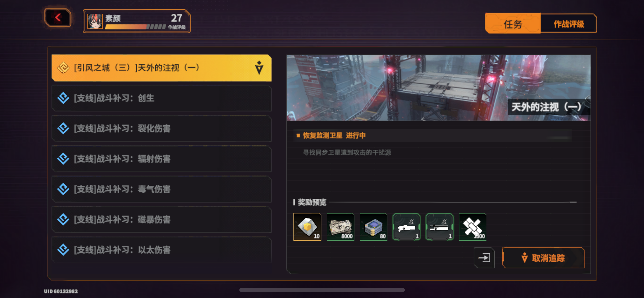This screenshot has height=298, width=644.
Task: Click the combat rating progress bar
Action: (x=135, y=27)
